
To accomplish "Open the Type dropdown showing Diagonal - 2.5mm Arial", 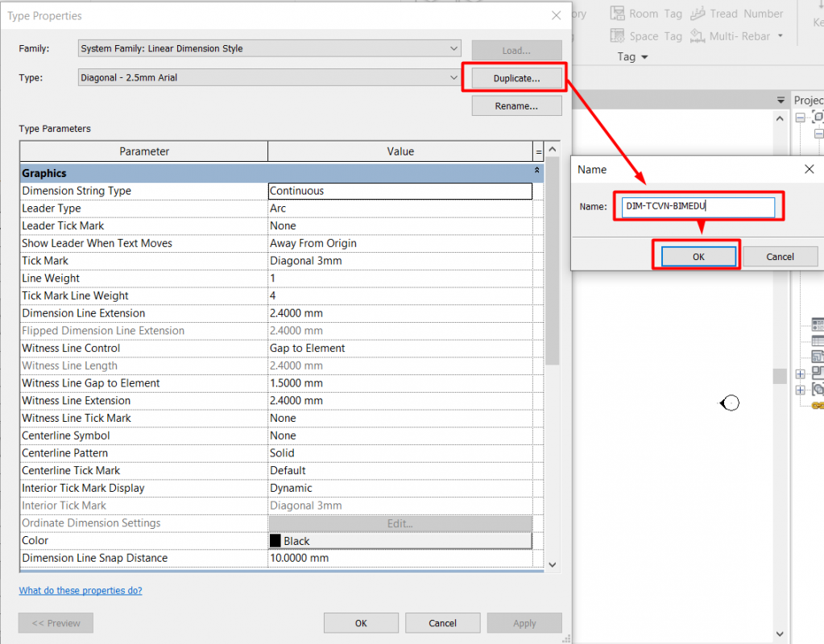I will click(x=454, y=78).
